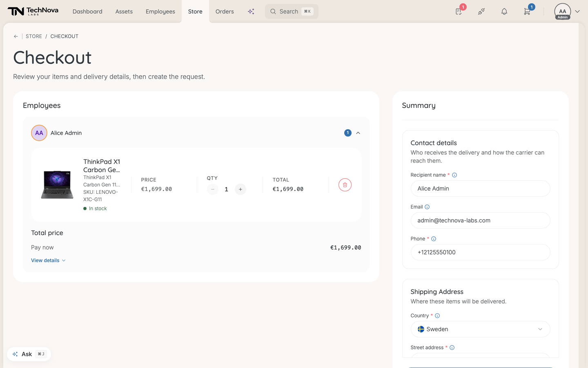588x368 pixels.
Task: Click the STORE breadcrumb link
Action: click(x=34, y=36)
